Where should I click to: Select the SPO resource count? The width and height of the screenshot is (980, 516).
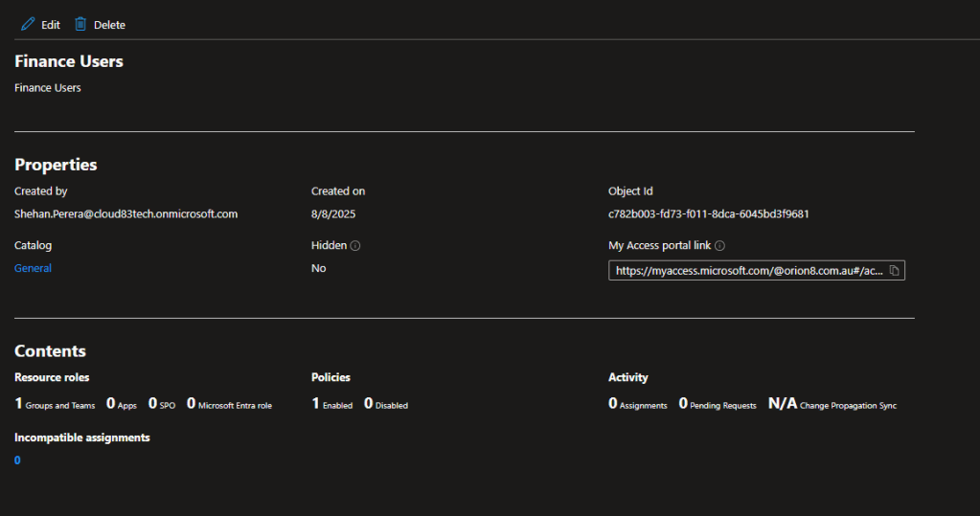(152, 404)
